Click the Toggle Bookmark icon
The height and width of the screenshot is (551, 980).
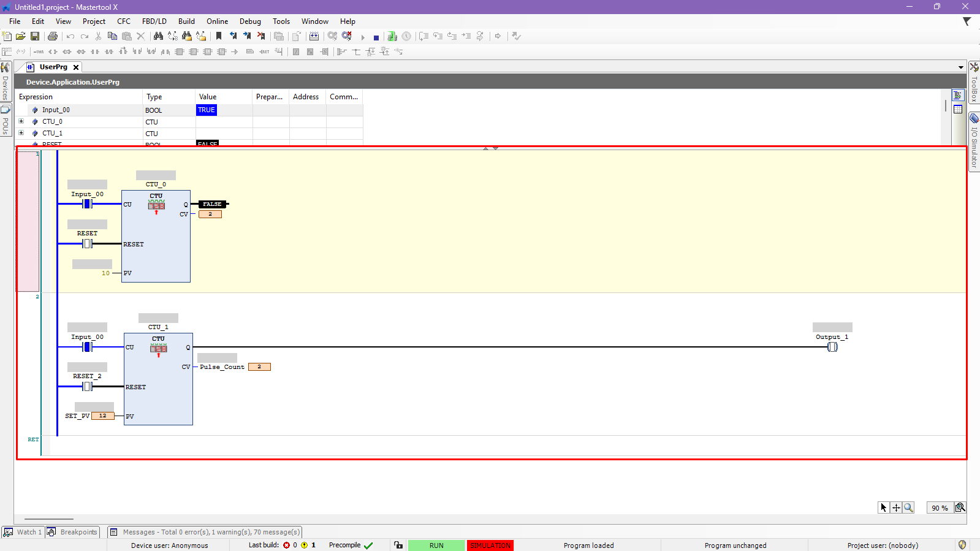pos(219,37)
